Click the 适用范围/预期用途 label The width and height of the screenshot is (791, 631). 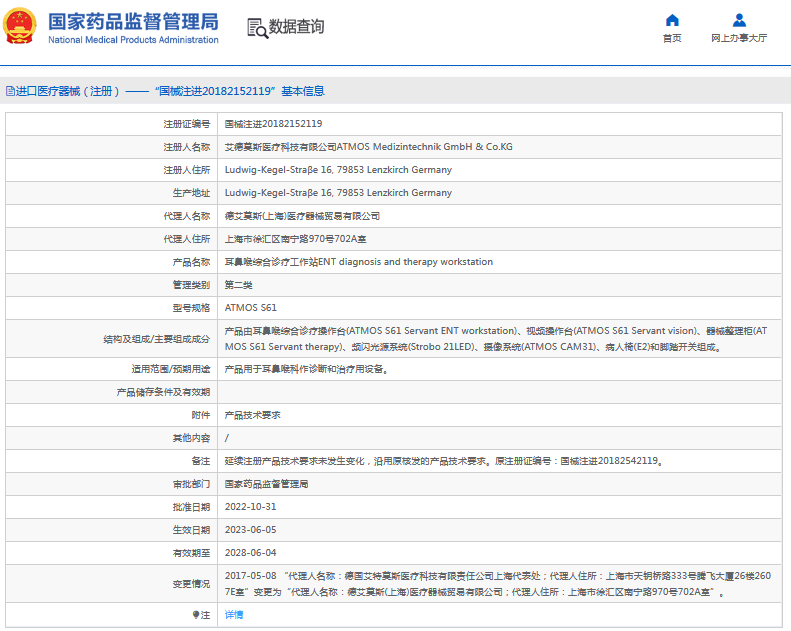click(x=171, y=370)
